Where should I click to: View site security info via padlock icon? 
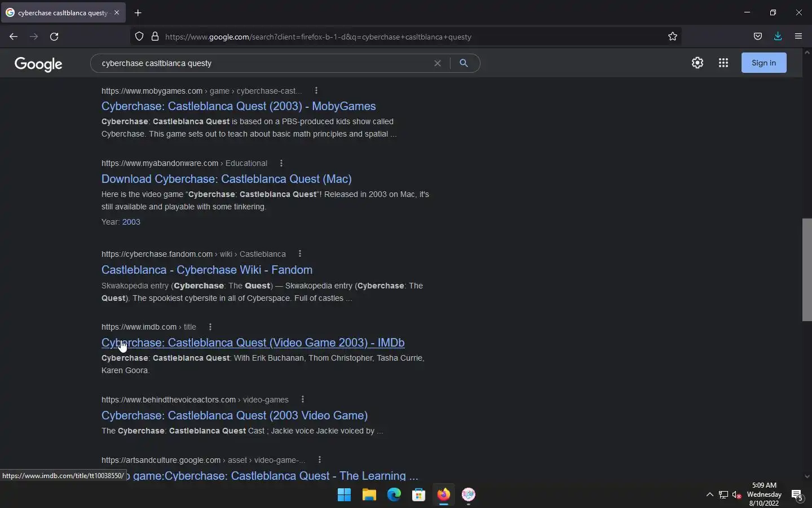(155, 37)
